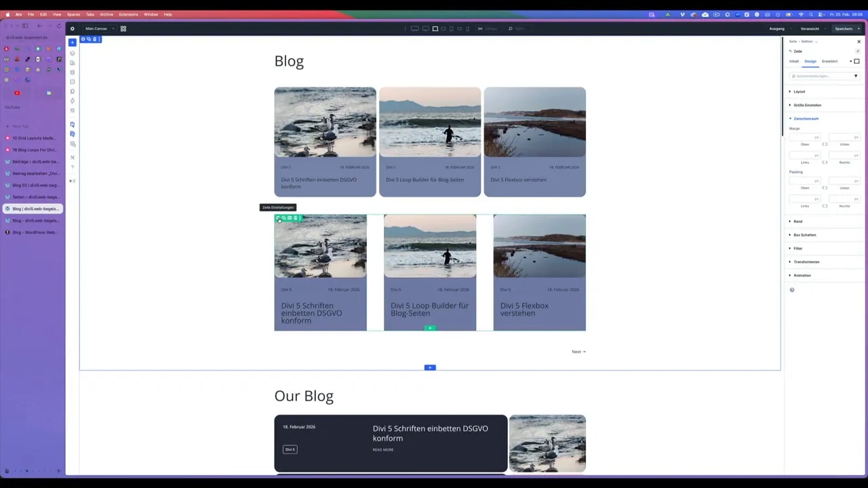The width and height of the screenshot is (868, 488).
Task: Toggle link for Oben/Unten margin values
Action: click(825, 144)
